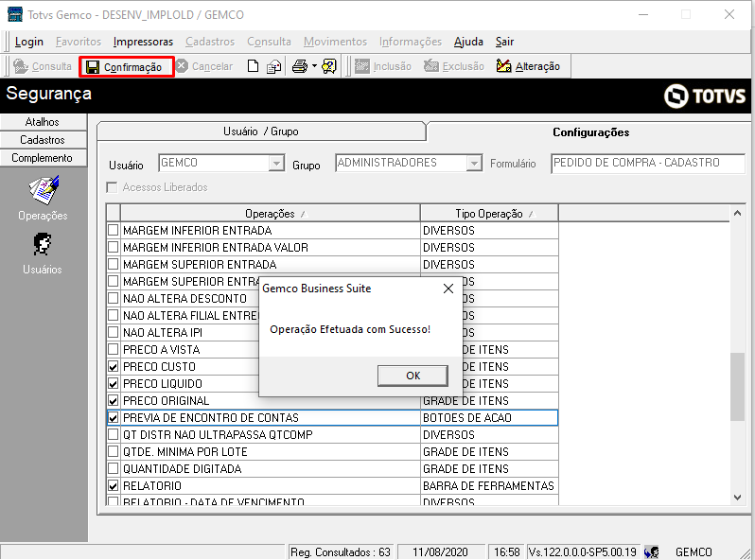Open the Cadastros menu
The image size is (755, 560).
click(x=210, y=42)
